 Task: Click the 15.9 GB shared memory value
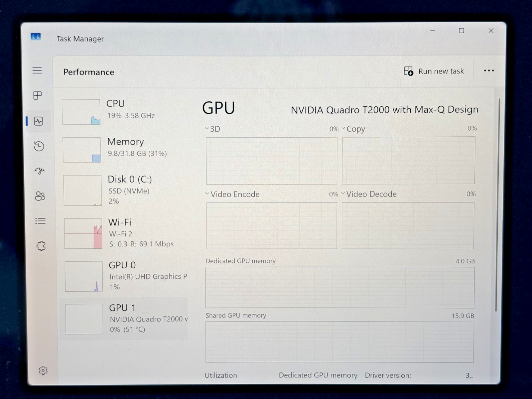(x=463, y=316)
